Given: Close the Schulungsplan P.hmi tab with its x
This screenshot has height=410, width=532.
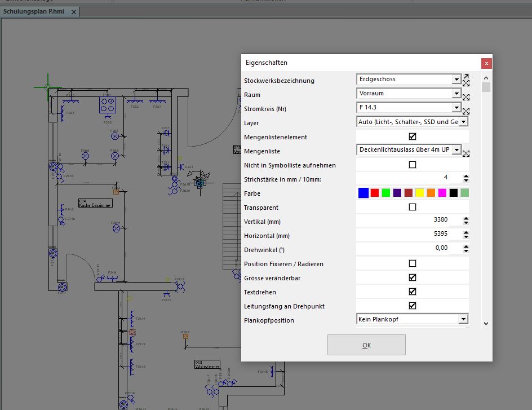Looking at the screenshot, I should pos(75,12).
